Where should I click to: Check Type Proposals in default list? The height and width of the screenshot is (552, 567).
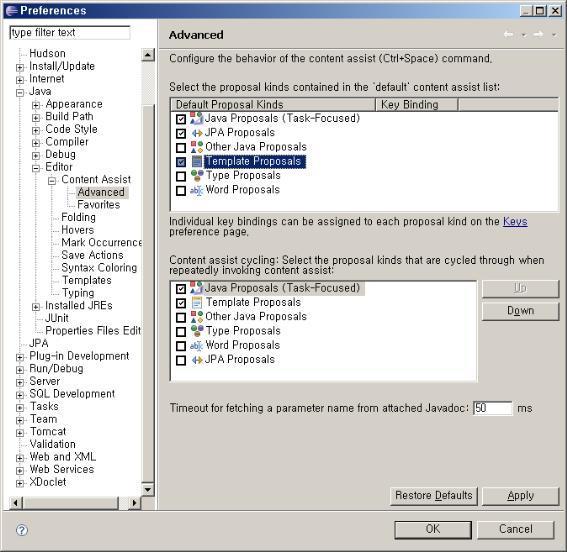(181, 176)
